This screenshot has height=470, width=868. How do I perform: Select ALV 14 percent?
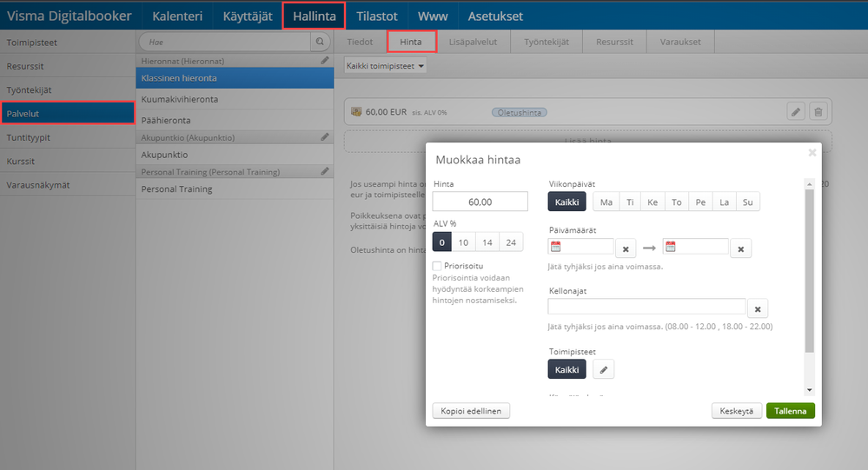click(x=487, y=242)
